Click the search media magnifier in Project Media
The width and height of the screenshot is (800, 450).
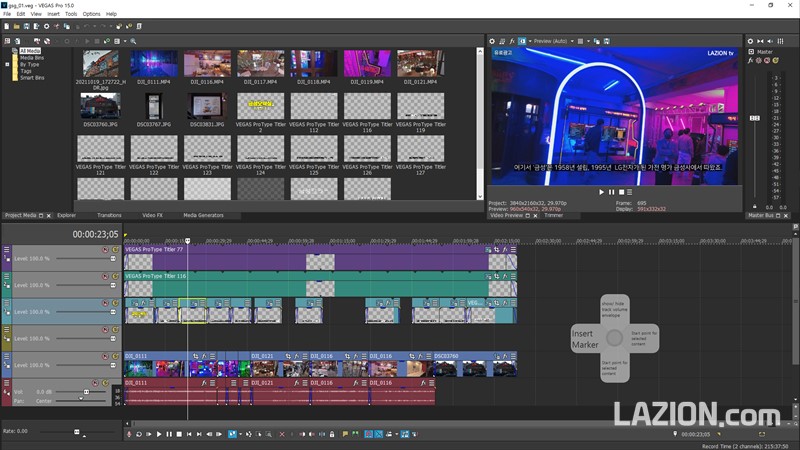(133, 41)
